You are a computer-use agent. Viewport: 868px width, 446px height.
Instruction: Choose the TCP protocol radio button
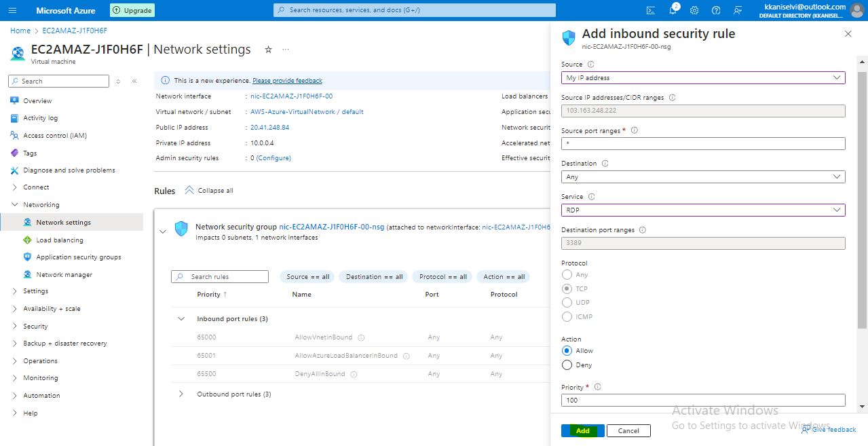pyautogui.click(x=567, y=289)
